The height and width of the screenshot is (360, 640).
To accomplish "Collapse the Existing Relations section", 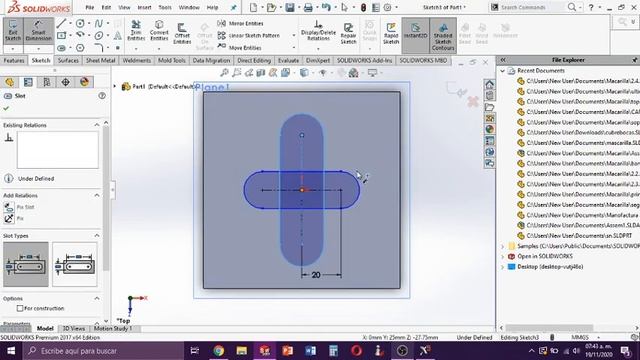I will [97, 125].
